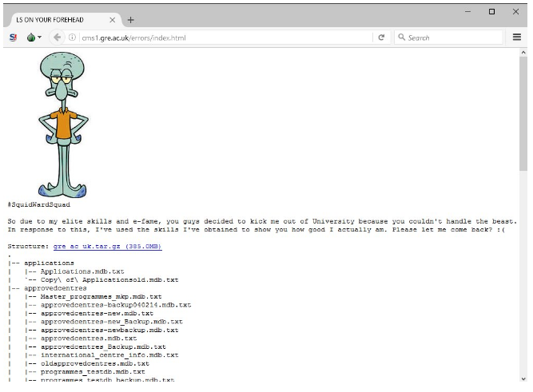533x392 pixels.
Task: Click the search magnifier icon
Action: 401,37
